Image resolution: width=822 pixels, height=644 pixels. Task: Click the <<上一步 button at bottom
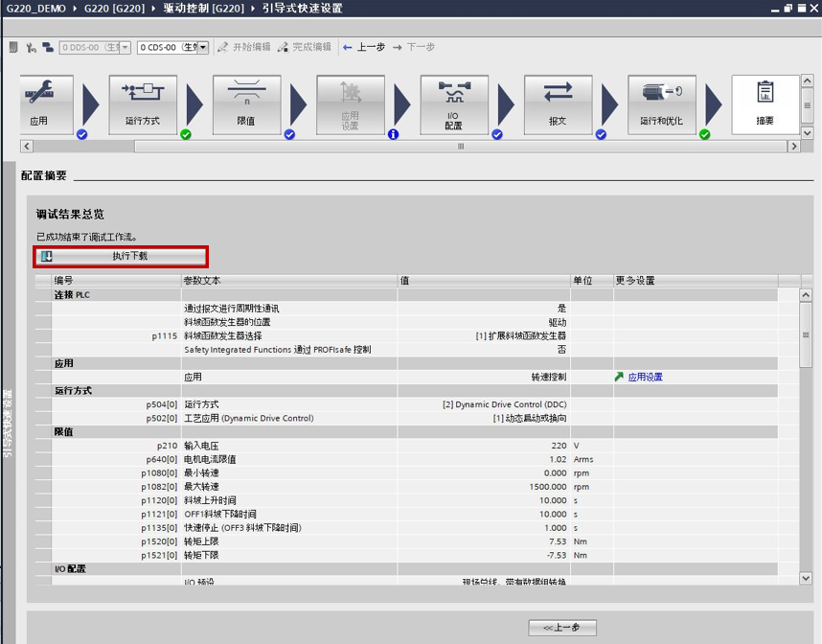(x=562, y=628)
